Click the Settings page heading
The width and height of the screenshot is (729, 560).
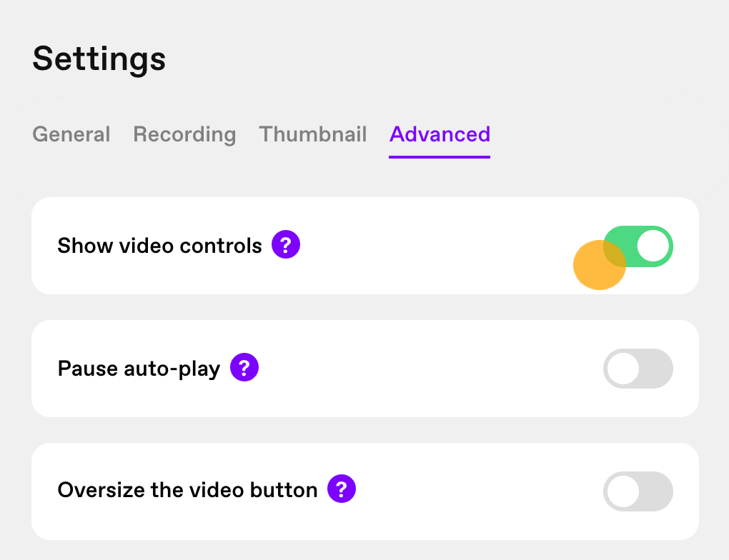(99, 59)
